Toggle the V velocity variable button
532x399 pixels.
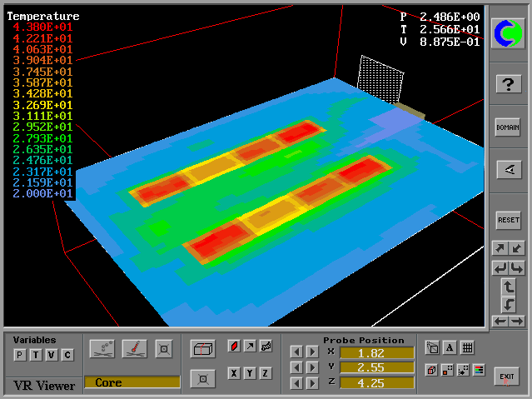tap(52, 356)
